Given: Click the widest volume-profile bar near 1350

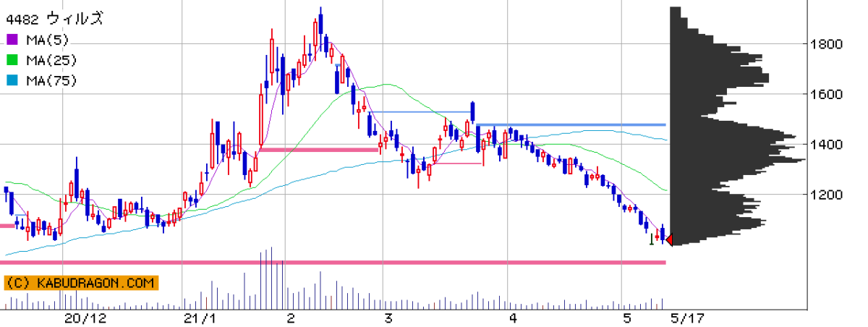Looking at the screenshot, I should 738,160.
